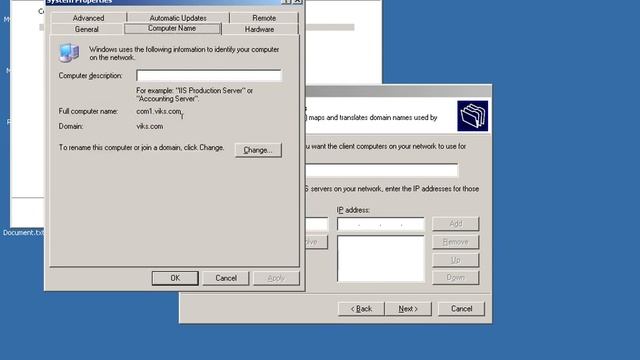Image resolution: width=640 pixels, height=360 pixels.
Task: Click the 'For example: IIS Production Server' hint text
Action: click(194, 95)
